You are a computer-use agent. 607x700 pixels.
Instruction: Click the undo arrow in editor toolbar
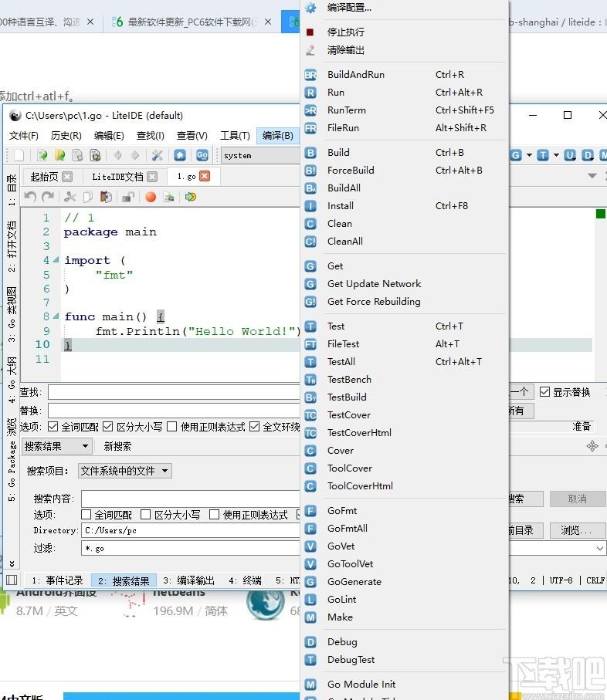point(30,197)
